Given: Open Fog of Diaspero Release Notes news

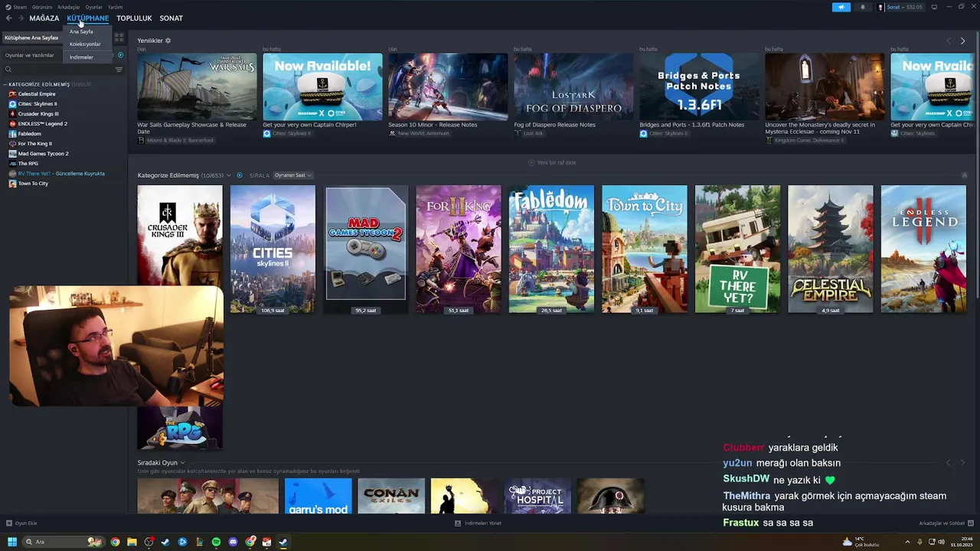Looking at the screenshot, I should [573, 86].
